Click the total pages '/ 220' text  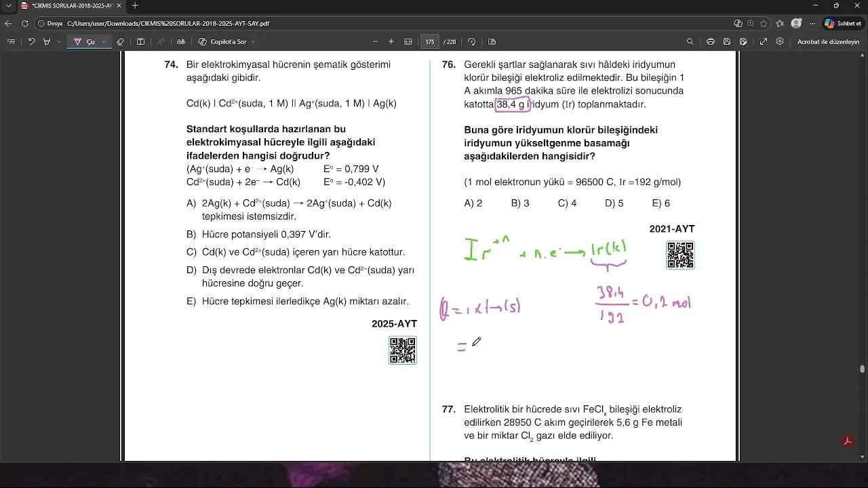[450, 41]
